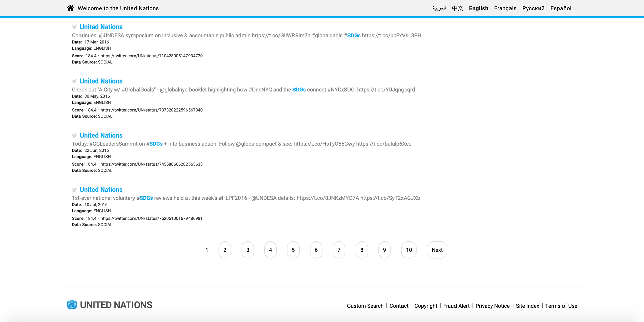Switch language to Español
The height and width of the screenshot is (322, 644).
point(561,8)
